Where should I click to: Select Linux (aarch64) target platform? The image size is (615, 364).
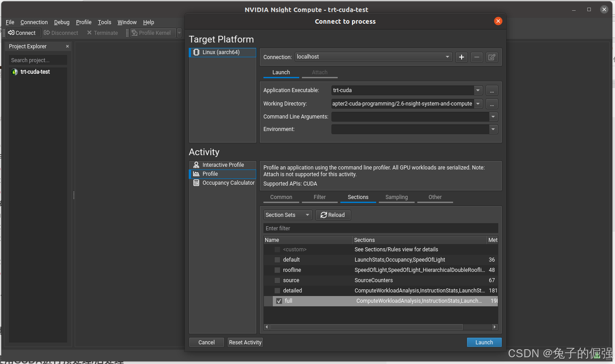tap(222, 52)
